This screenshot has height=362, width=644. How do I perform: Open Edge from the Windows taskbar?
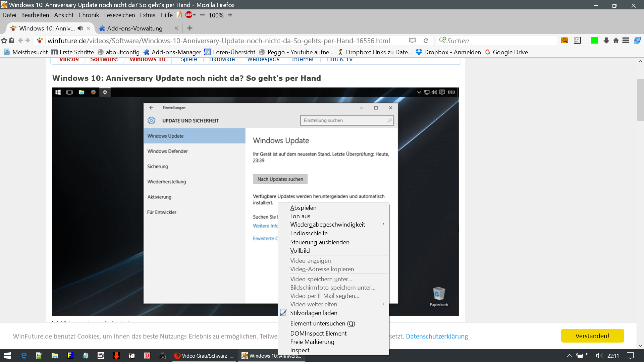pos(23,356)
